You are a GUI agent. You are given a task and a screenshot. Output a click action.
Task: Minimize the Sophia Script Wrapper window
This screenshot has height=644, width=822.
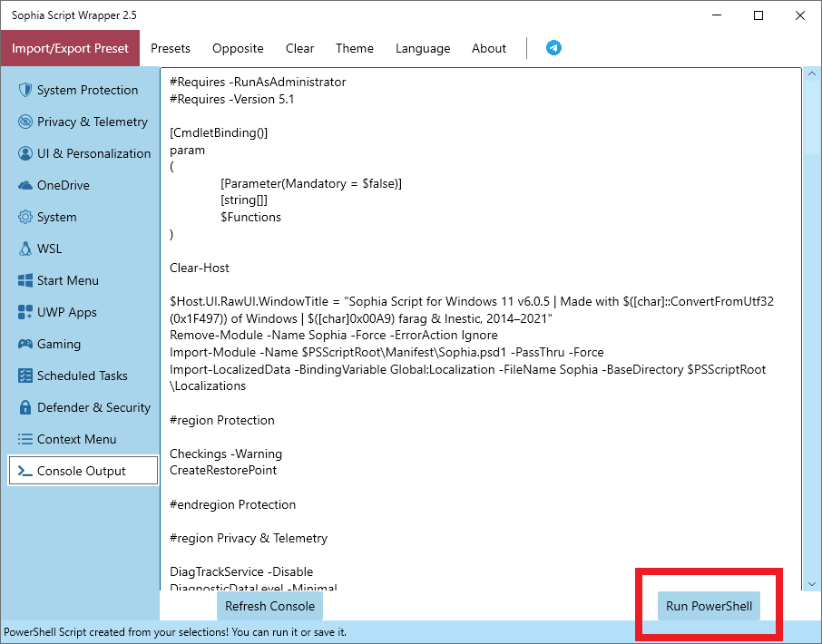(717, 15)
